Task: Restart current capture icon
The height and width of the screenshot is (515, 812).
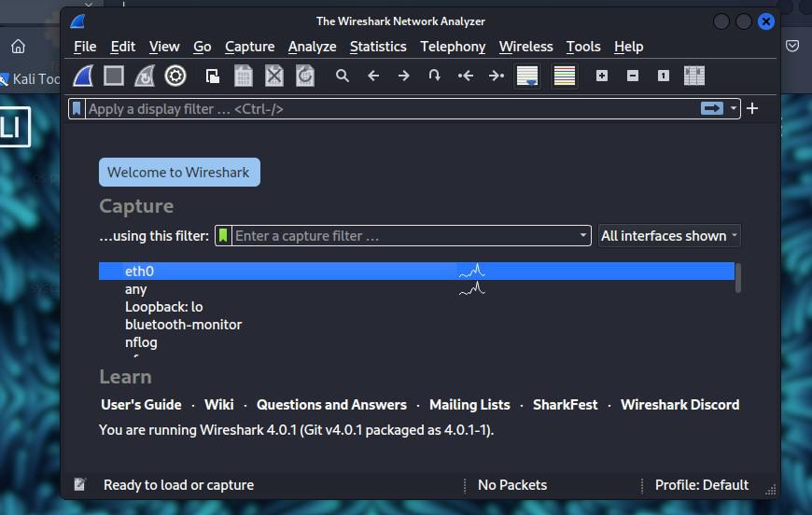Action: point(145,77)
